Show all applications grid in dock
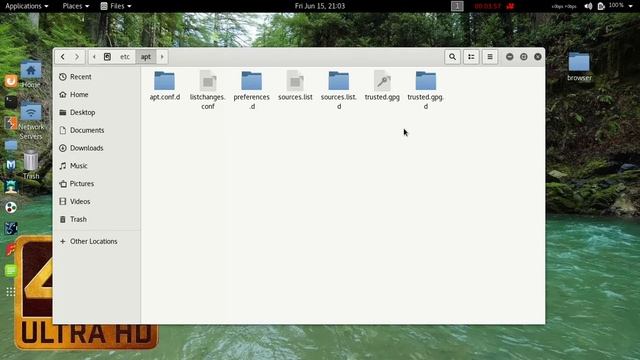The width and height of the screenshot is (640, 360). pos(11,291)
